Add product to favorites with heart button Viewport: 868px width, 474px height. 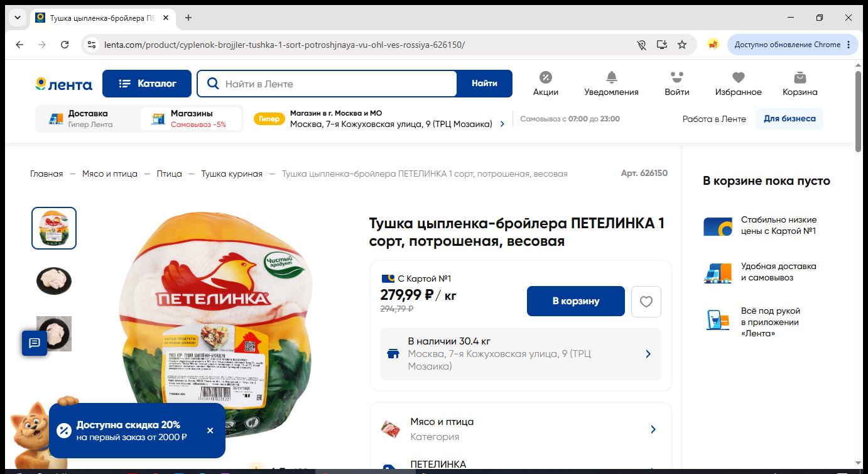646,301
